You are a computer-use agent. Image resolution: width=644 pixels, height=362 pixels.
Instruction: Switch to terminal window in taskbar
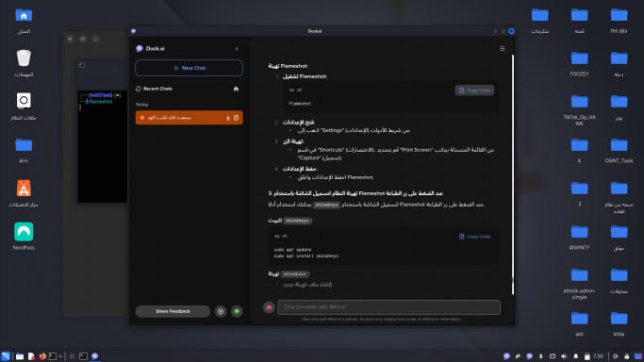click(x=83, y=356)
